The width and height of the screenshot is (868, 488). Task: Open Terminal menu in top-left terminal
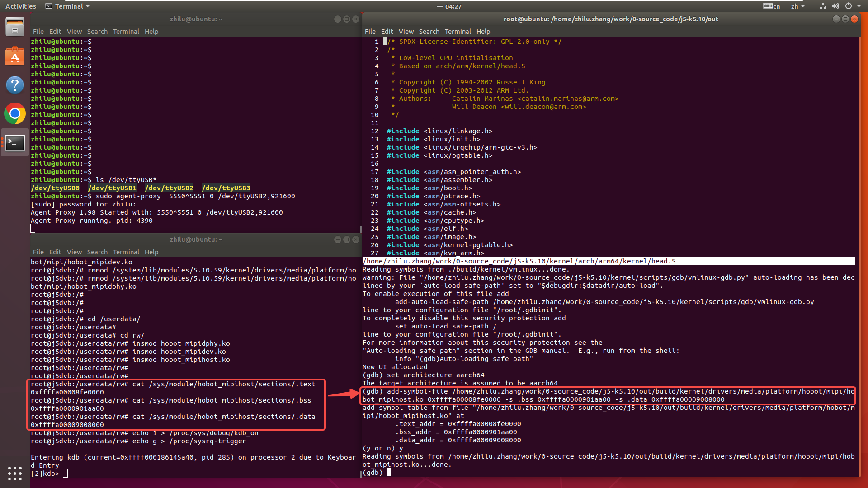click(126, 32)
